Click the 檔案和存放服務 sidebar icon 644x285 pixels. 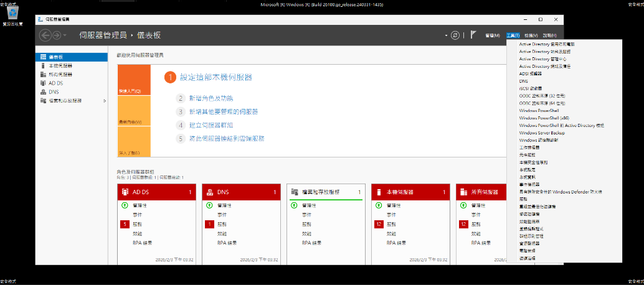coord(43,101)
